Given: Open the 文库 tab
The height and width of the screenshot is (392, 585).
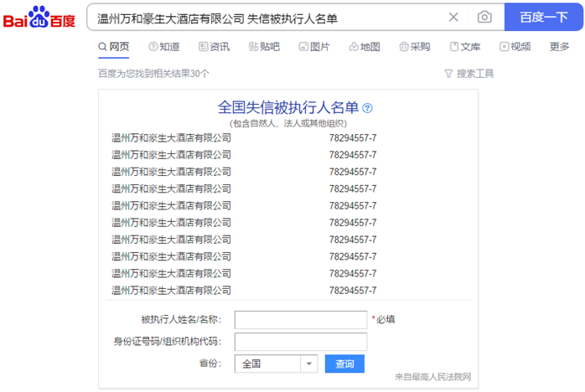Looking at the screenshot, I should click(465, 47).
